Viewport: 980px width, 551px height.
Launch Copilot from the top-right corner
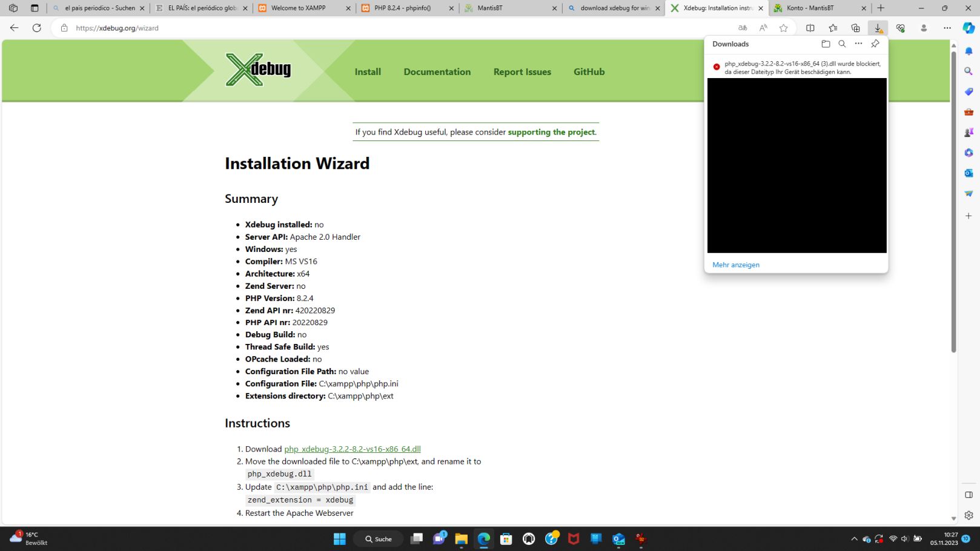tap(968, 28)
